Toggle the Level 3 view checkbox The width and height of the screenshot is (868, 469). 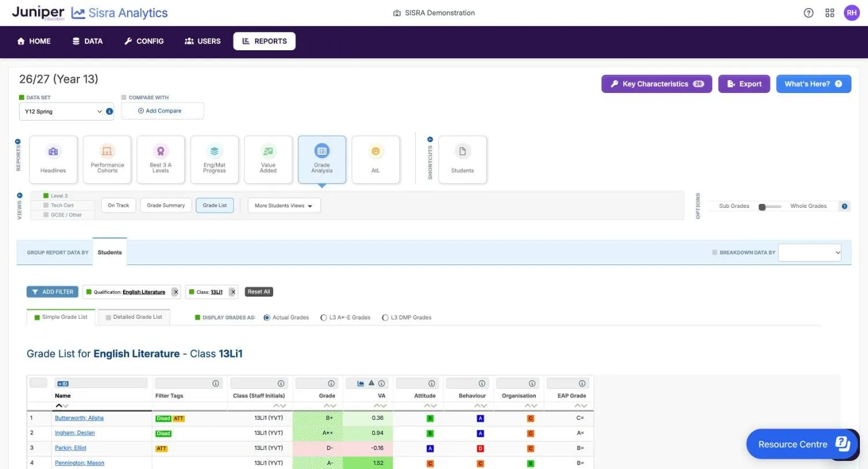pyautogui.click(x=46, y=196)
